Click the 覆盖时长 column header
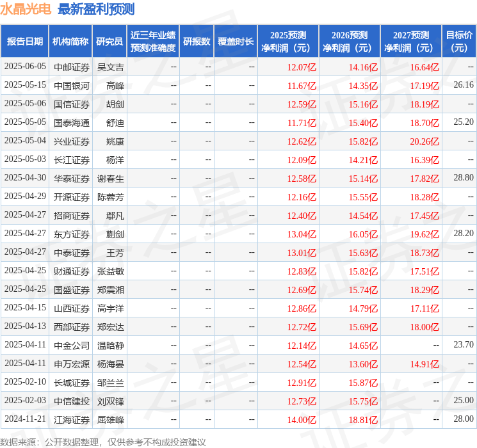Screen dimensions: 477x448 (x=235, y=42)
